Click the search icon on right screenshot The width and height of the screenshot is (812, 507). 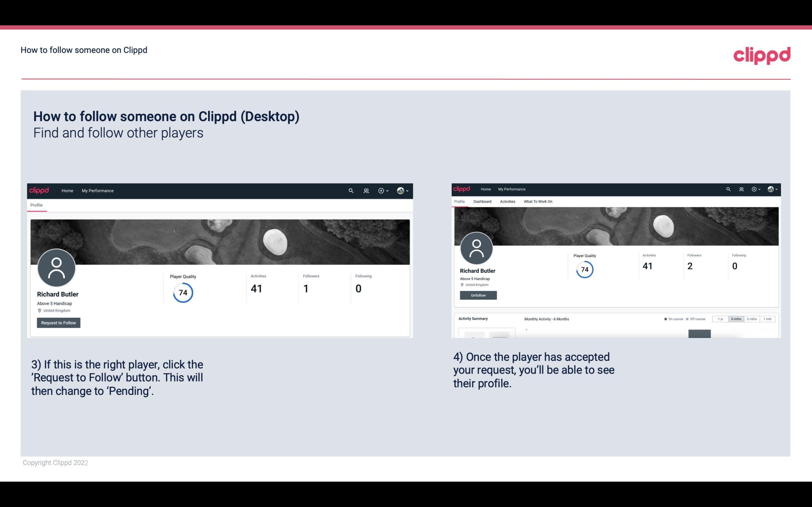point(728,189)
